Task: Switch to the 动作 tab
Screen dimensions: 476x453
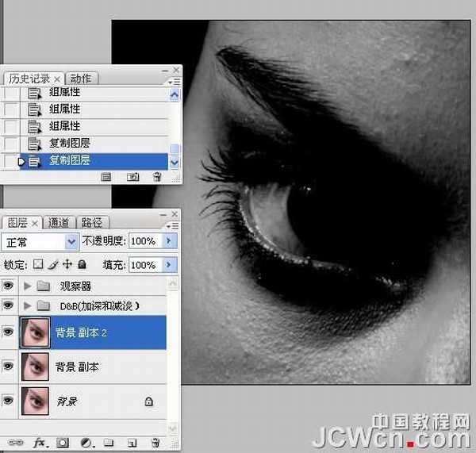Action: [81, 78]
